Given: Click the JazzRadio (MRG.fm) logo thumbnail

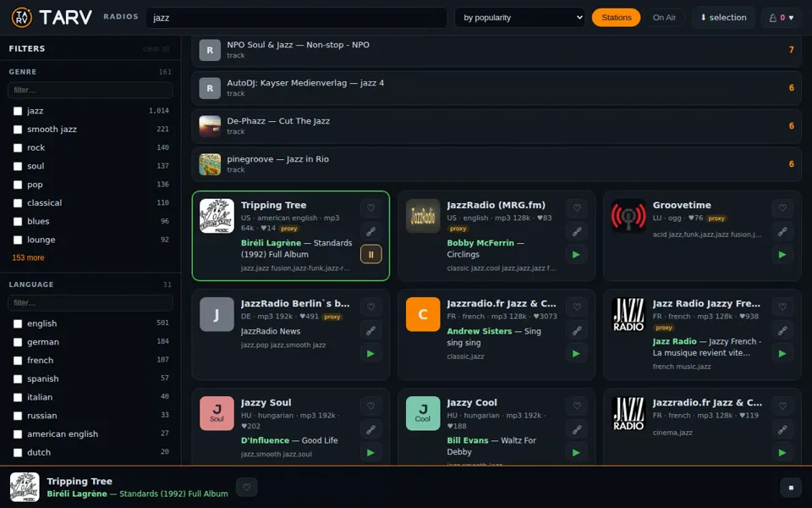Looking at the screenshot, I should [x=423, y=216].
